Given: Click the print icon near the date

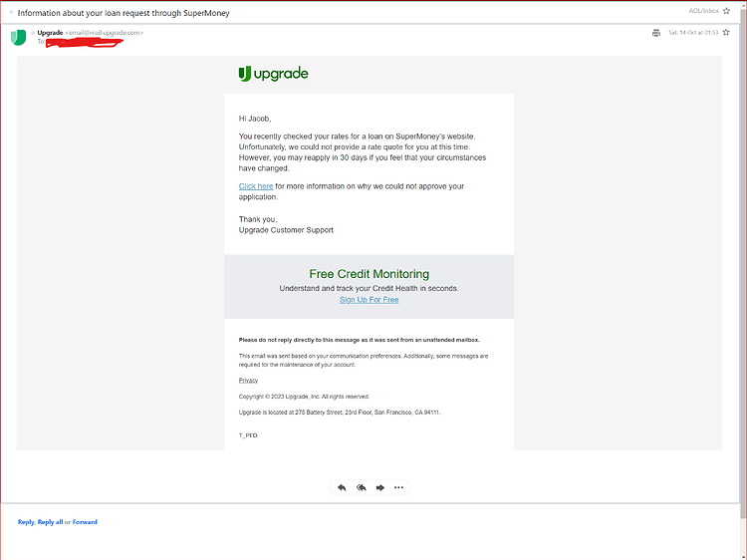Looking at the screenshot, I should (x=656, y=33).
